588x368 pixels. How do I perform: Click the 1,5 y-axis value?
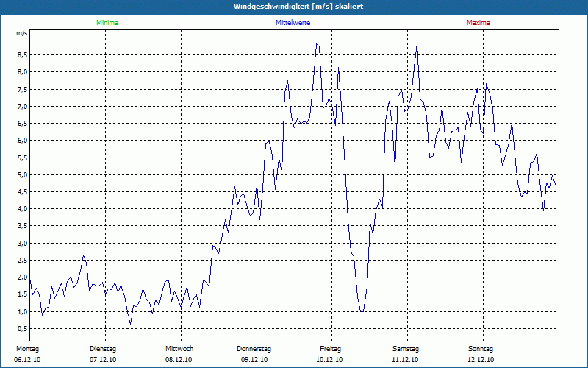[22, 294]
